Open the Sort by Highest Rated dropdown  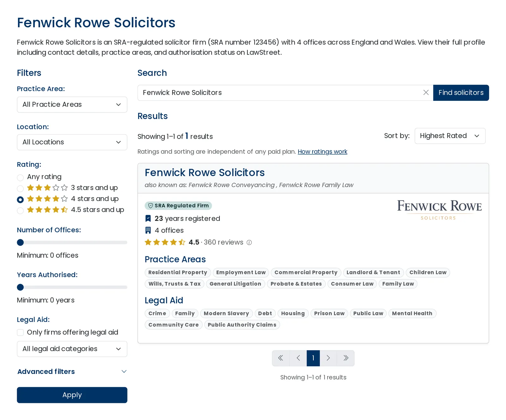coord(450,136)
